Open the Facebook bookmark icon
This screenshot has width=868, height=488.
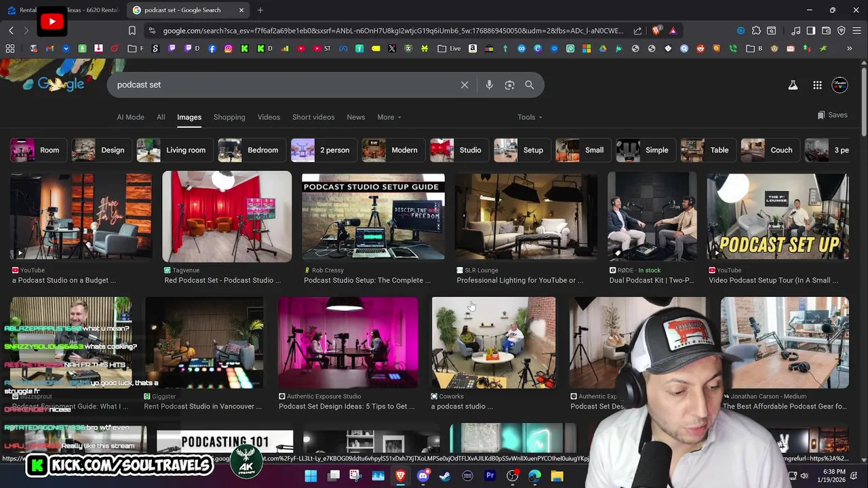pos(212,48)
